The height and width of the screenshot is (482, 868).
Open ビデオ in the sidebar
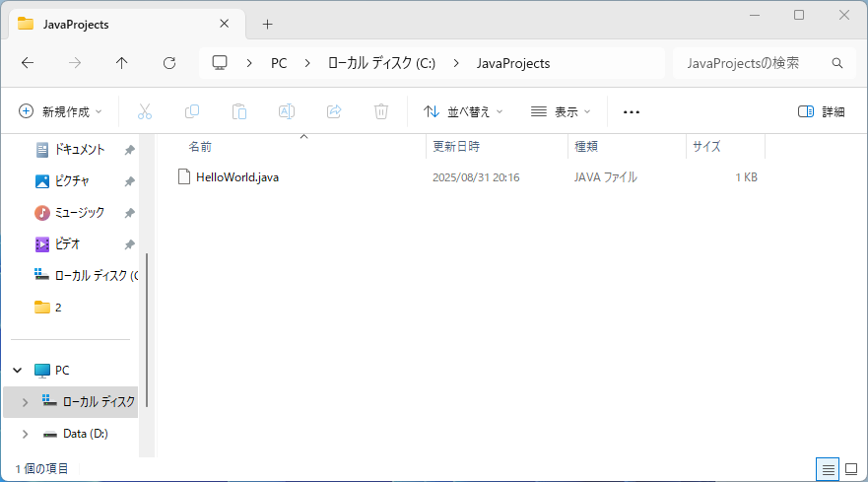pos(67,244)
